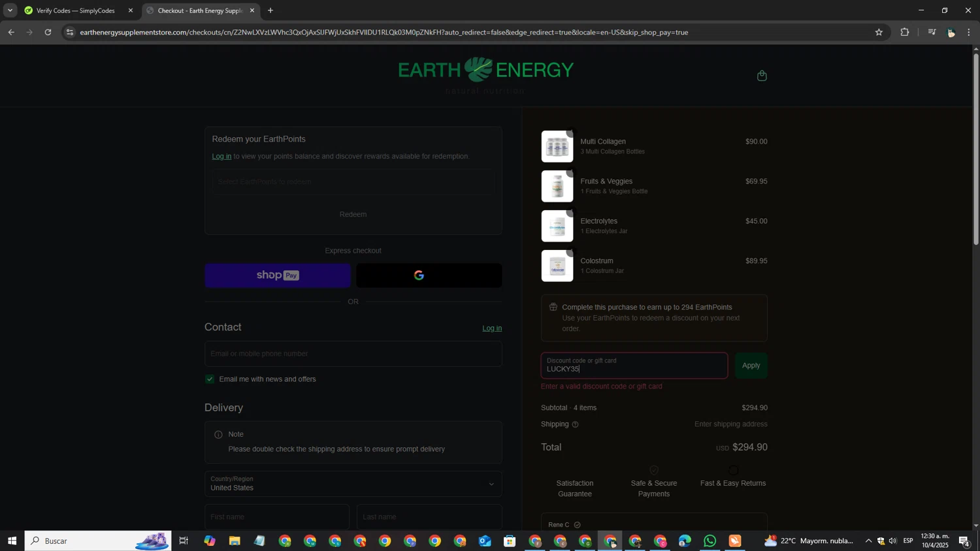980x551 pixels.
Task: Open Outlook from taskbar
Action: (x=485, y=541)
